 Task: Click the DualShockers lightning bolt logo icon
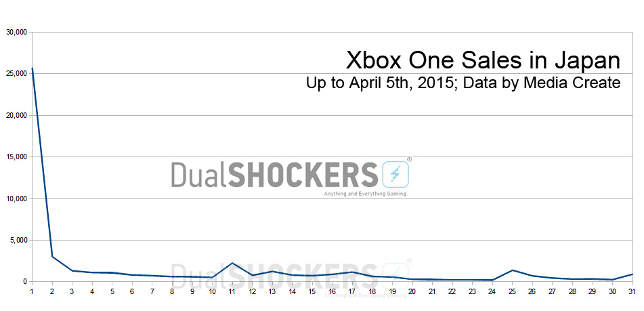tap(395, 175)
